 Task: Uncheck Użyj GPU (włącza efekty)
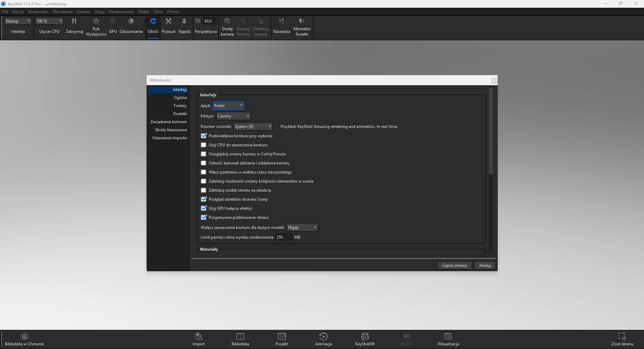(x=203, y=208)
